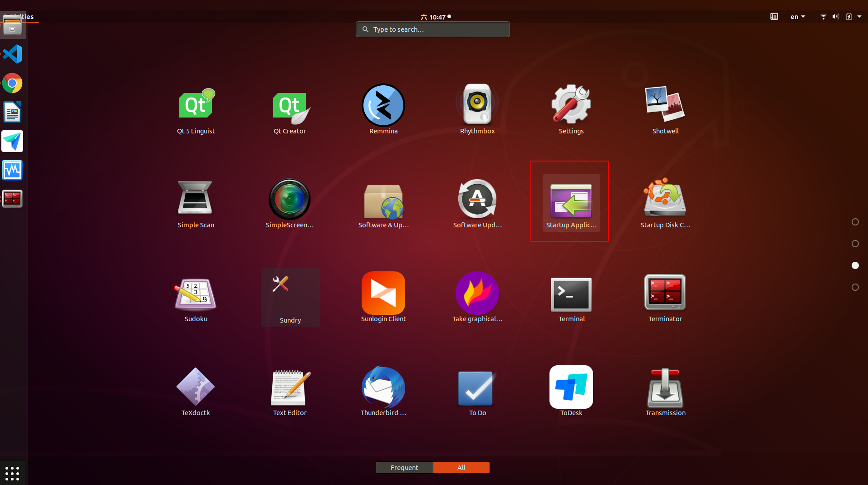Open the keyboard language menu labeled en
This screenshot has height=485, width=868.
pyautogui.click(x=797, y=16)
